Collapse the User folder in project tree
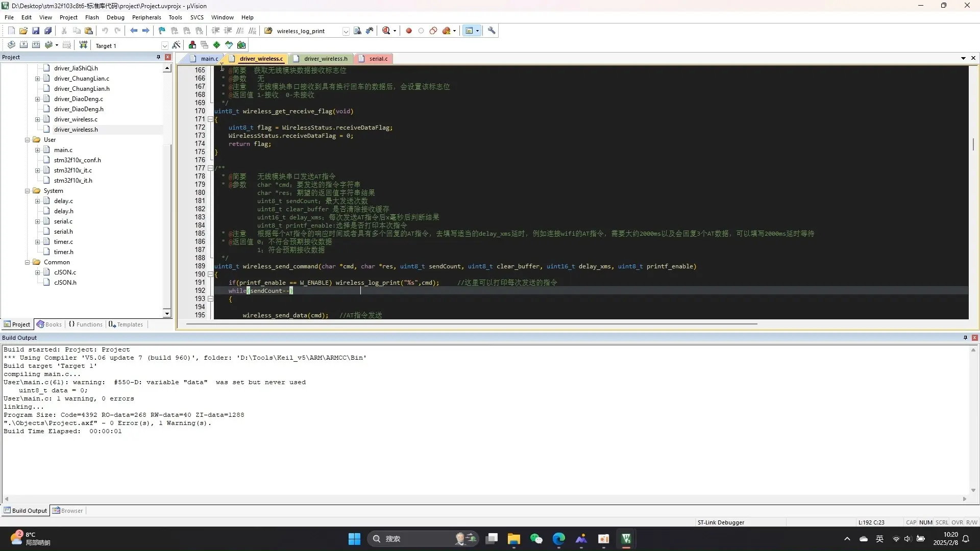Viewport: 980px width, 551px height. click(x=28, y=140)
